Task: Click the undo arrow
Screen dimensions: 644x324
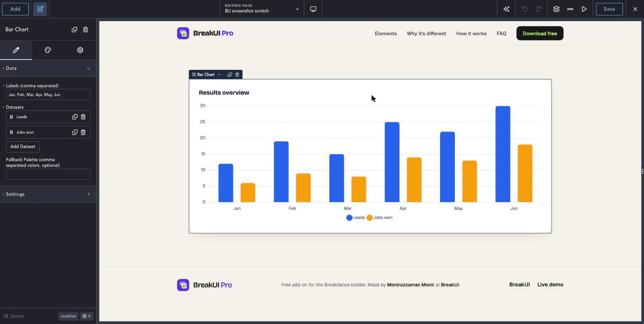Action: 524,9
